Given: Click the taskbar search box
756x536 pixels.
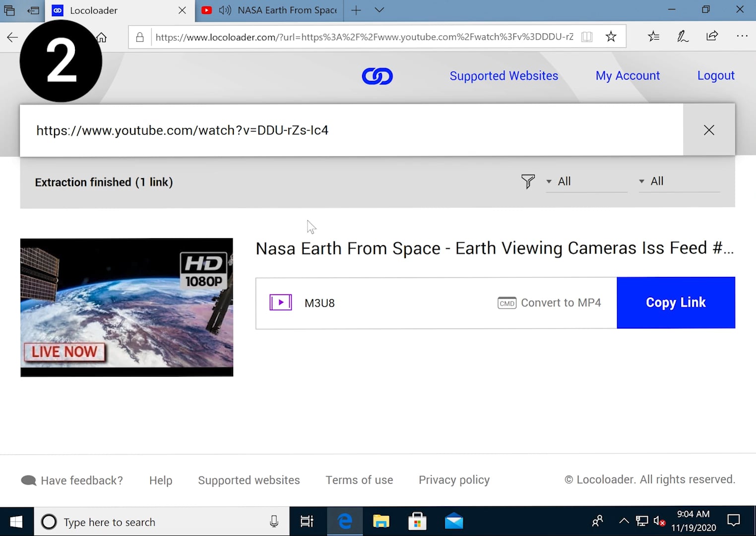Looking at the screenshot, I should click(162, 522).
